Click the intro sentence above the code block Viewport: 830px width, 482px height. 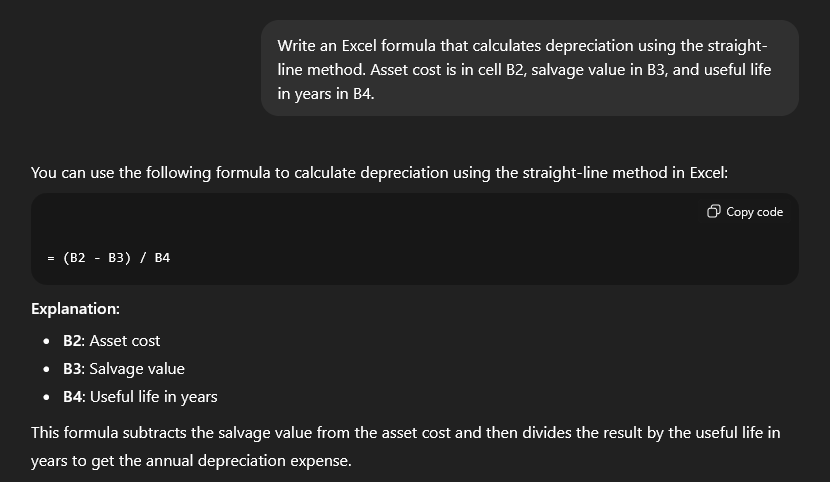coord(379,173)
